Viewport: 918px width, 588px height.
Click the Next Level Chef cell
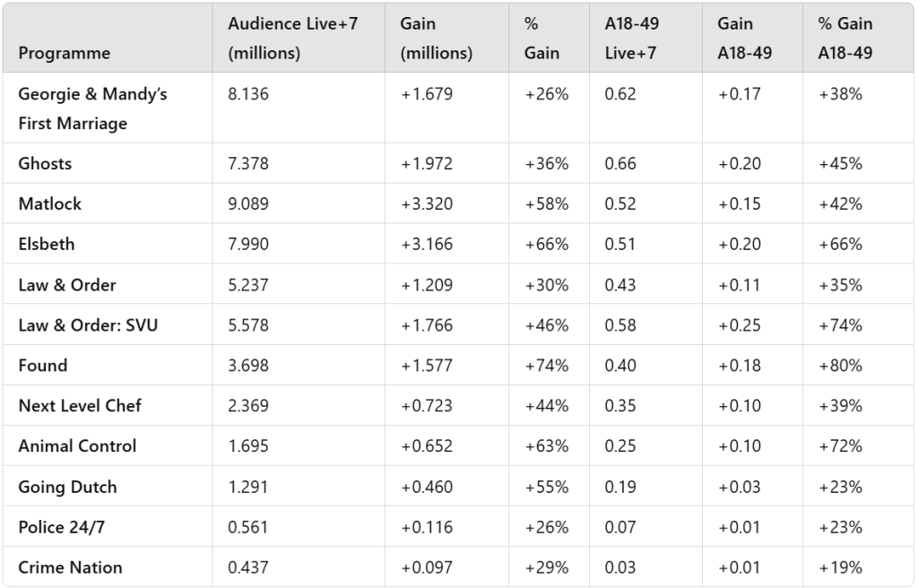80,405
